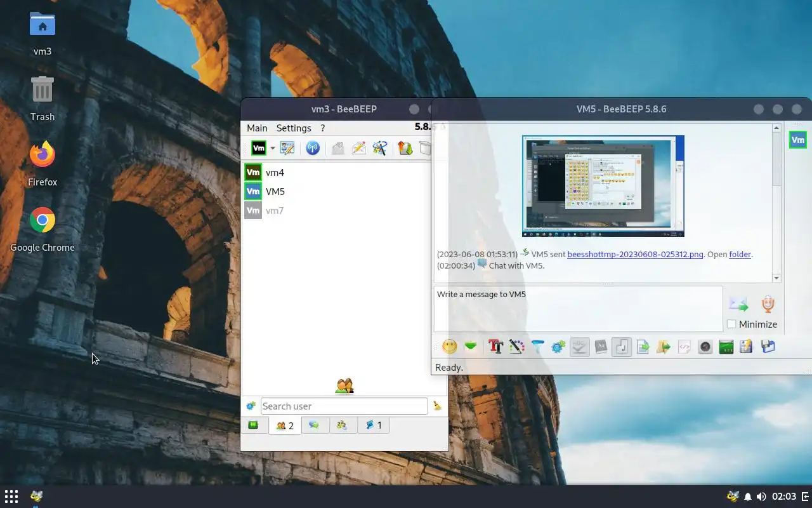Click the camera screenshot icon in chat toolbar
The height and width of the screenshot is (508, 812).
[705, 347]
